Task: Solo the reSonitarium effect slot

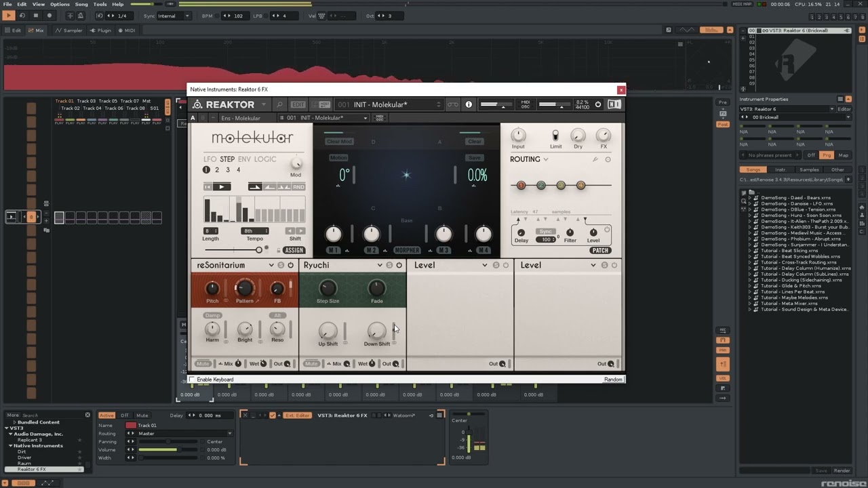Action: click(281, 265)
